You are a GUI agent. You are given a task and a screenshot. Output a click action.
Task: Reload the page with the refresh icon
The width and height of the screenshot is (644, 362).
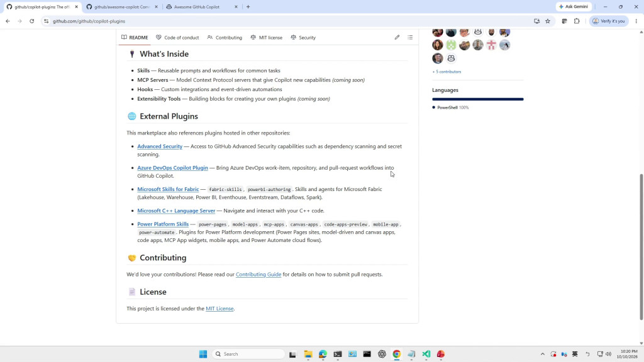31,21
